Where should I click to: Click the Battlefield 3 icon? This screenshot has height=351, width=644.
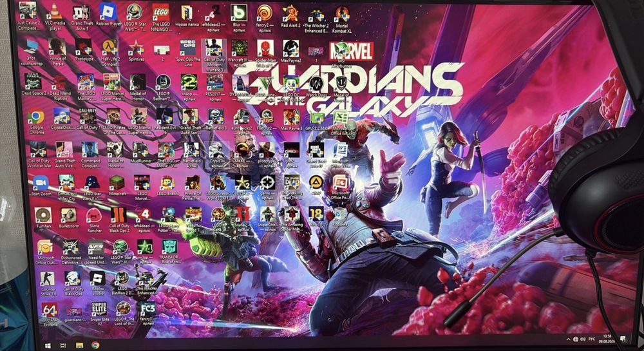click(216, 120)
